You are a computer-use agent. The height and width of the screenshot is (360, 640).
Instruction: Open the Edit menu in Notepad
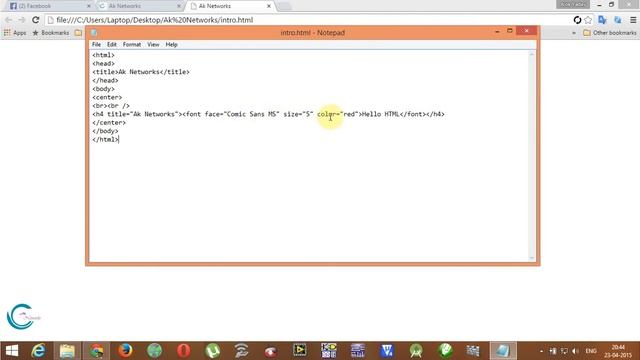point(112,44)
